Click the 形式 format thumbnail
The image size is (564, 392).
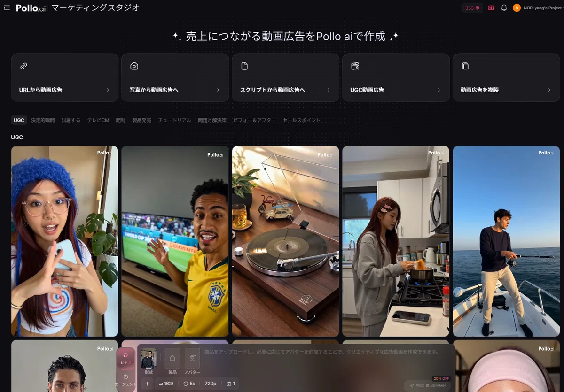click(149, 358)
